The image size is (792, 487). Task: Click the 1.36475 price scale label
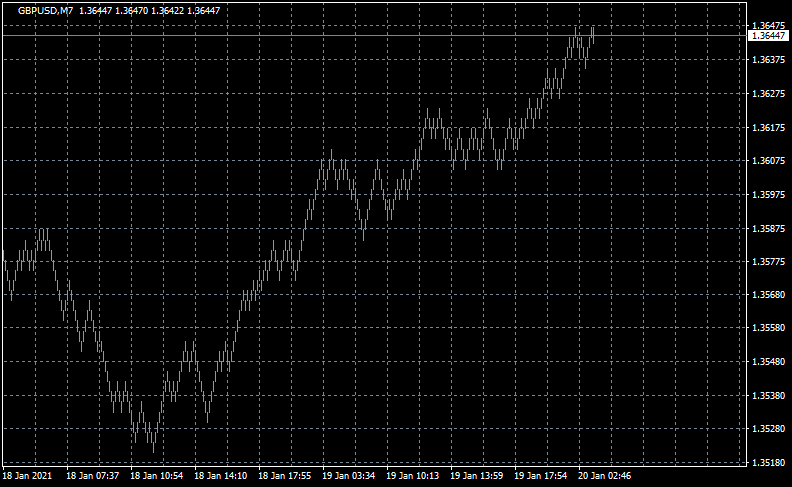tap(768, 26)
